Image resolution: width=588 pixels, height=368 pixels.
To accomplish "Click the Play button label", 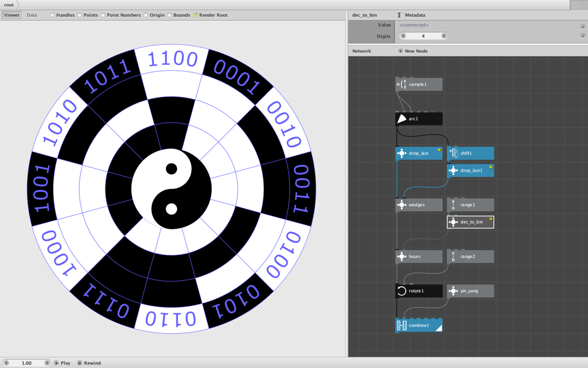I will 66,363.
